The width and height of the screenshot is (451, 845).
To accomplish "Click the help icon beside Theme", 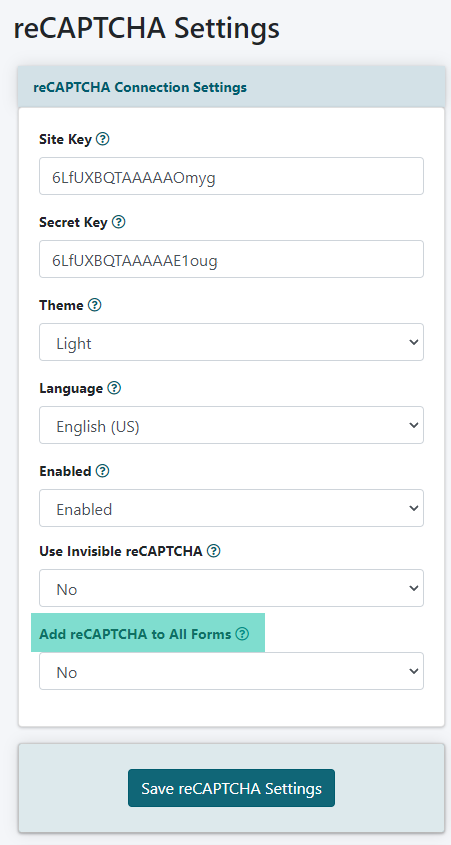I will (x=94, y=305).
